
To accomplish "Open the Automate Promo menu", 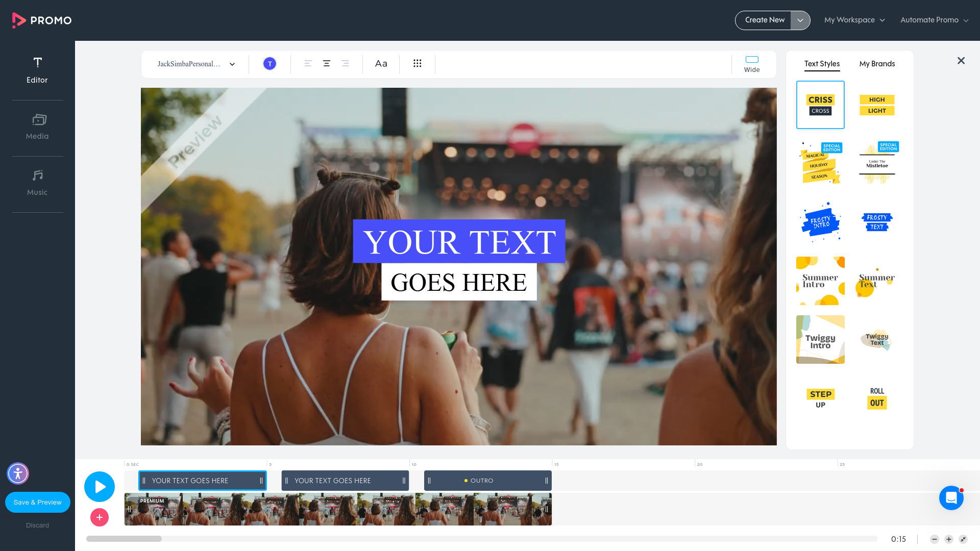I will point(934,20).
